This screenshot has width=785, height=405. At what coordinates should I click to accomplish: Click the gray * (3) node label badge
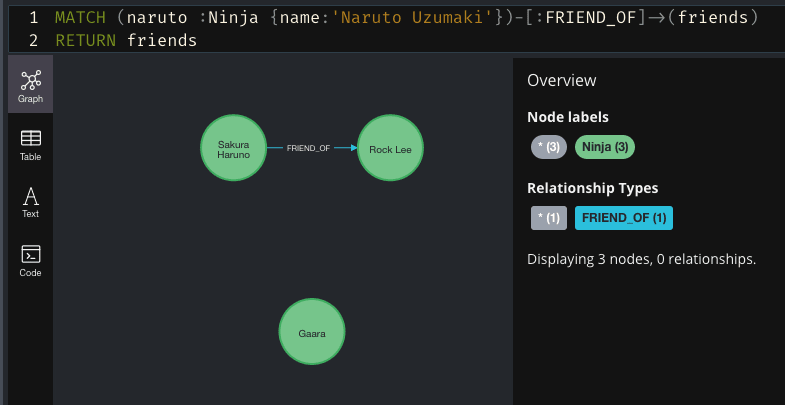[x=549, y=147]
